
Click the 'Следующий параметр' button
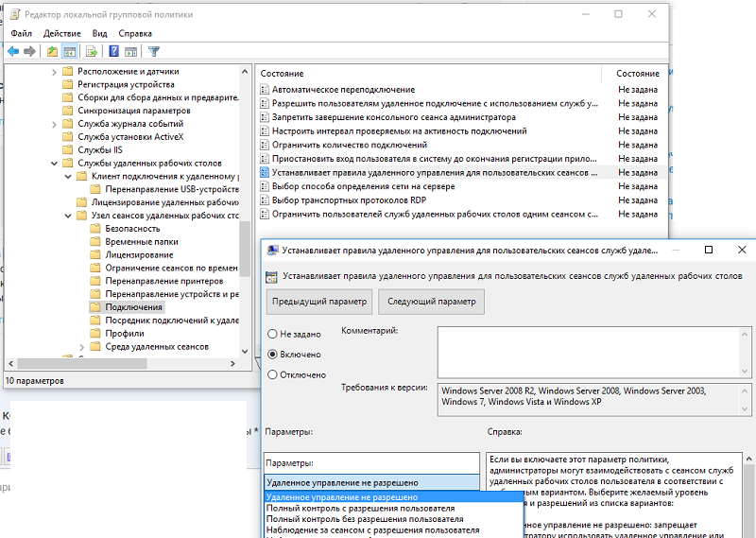pyautogui.click(x=432, y=302)
